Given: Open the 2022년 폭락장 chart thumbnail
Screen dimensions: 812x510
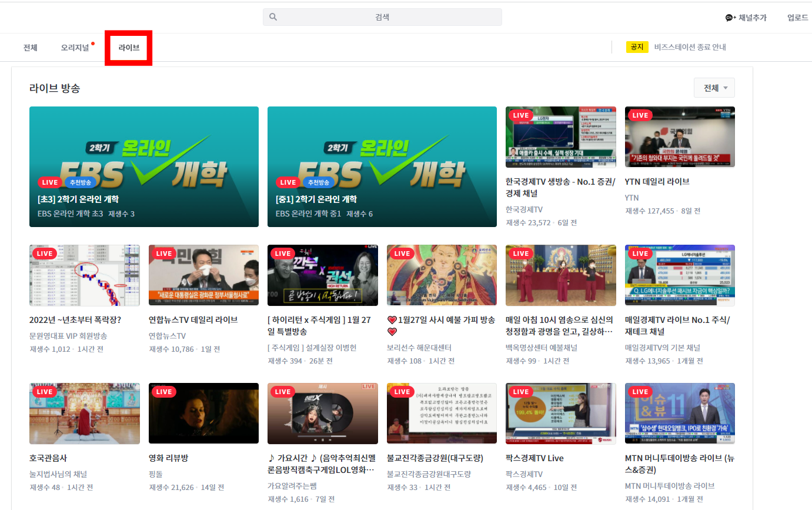Looking at the screenshot, I should (x=85, y=275).
